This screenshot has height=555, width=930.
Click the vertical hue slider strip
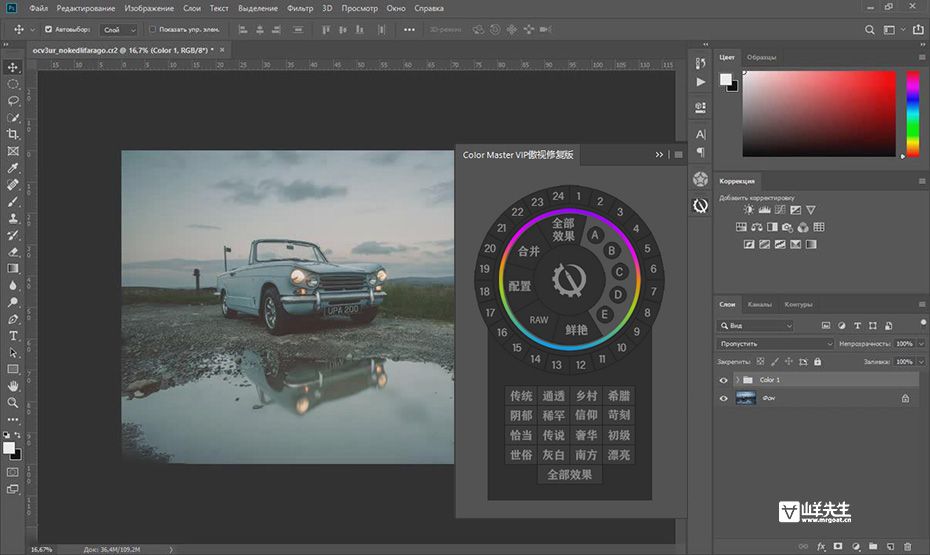[913, 113]
